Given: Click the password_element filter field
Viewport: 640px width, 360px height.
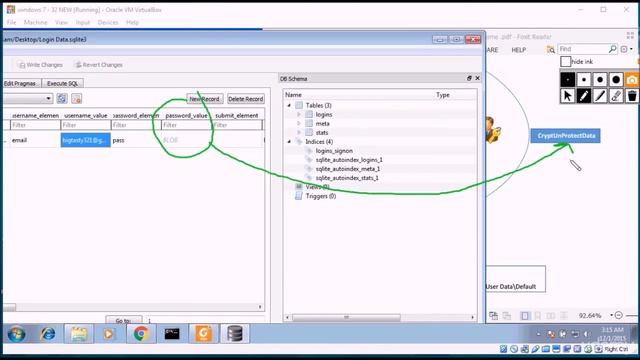Looking at the screenshot, I should pyautogui.click(x=136, y=125).
